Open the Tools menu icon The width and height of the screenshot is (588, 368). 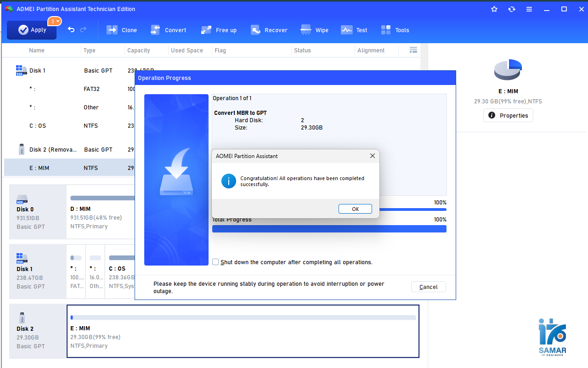[x=386, y=30]
